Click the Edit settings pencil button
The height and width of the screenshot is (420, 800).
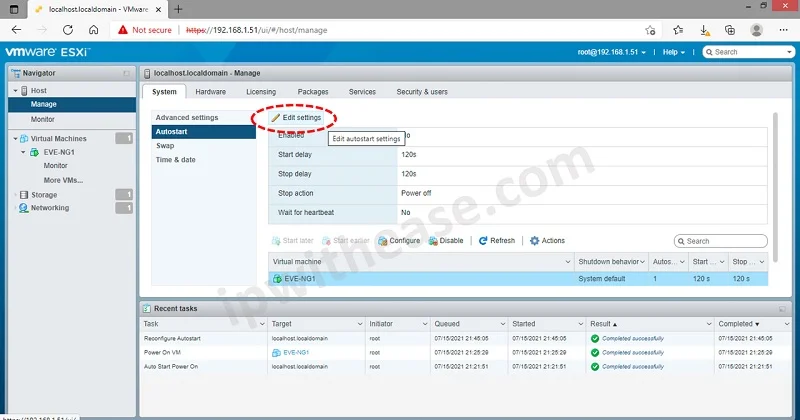click(296, 118)
